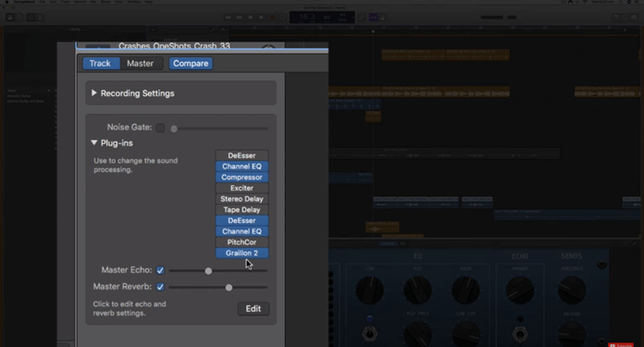This screenshot has width=644, height=347.
Task: Toggle the Metronome button
Action: [382, 18]
